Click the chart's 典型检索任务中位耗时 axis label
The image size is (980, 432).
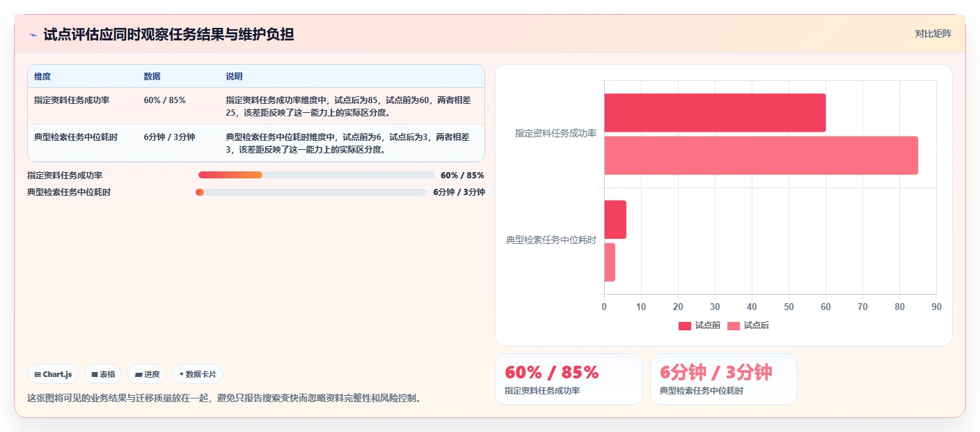click(551, 240)
